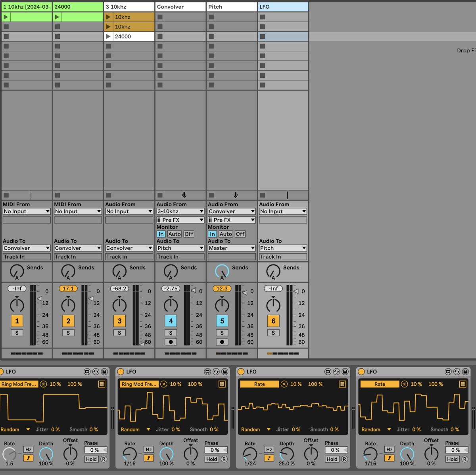This screenshot has width=476, height=475.
Task: Open the Random waveform dropdown on the rate-1.5 LFO
Action: click(15, 429)
